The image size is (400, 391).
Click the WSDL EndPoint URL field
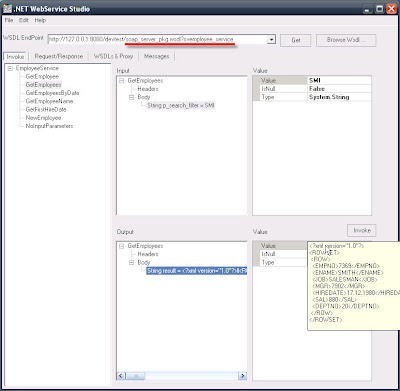click(158, 40)
